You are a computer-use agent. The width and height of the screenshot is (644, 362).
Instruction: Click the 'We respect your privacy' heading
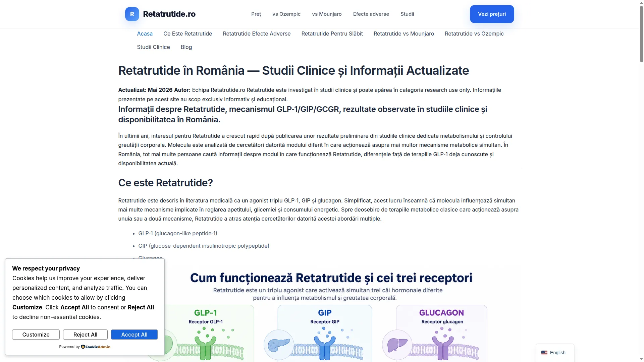pyautogui.click(x=46, y=268)
